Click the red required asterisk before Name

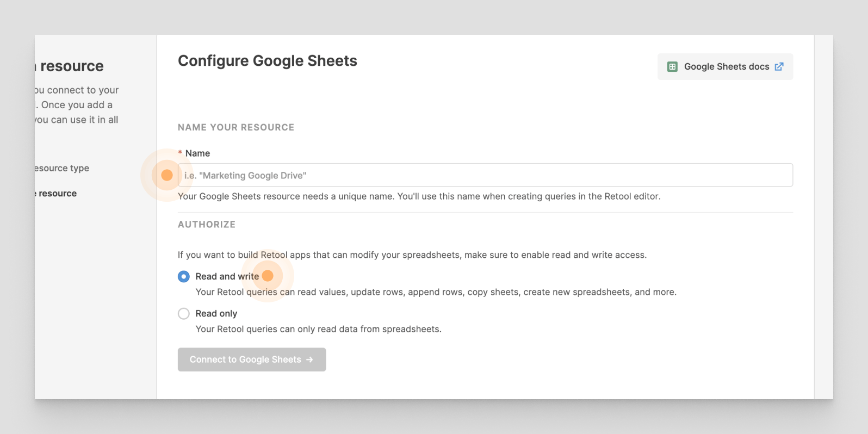point(180,153)
